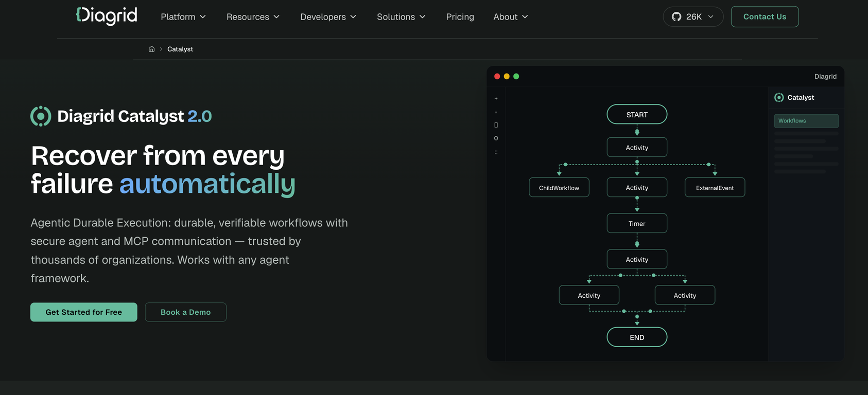Click the plus zoom-in icon in the diagram
Image resolution: width=868 pixels, height=395 pixels.
click(x=496, y=99)
